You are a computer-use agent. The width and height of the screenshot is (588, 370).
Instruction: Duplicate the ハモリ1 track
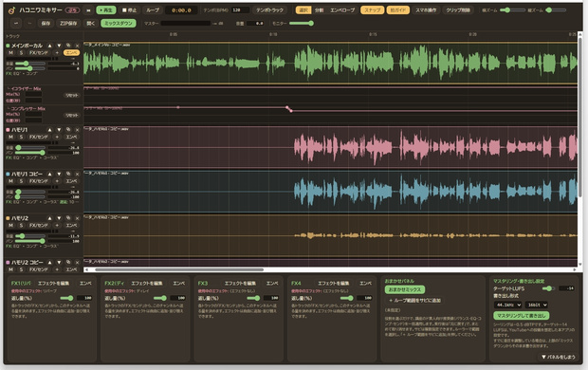click(68, 129)
